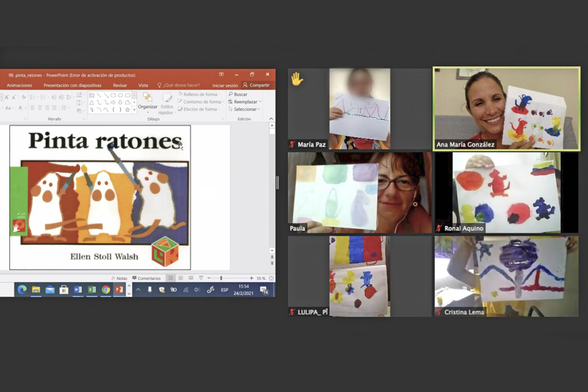Click the Organizar arrange icon
588x392 pixels.
click(x=147, y=97)
